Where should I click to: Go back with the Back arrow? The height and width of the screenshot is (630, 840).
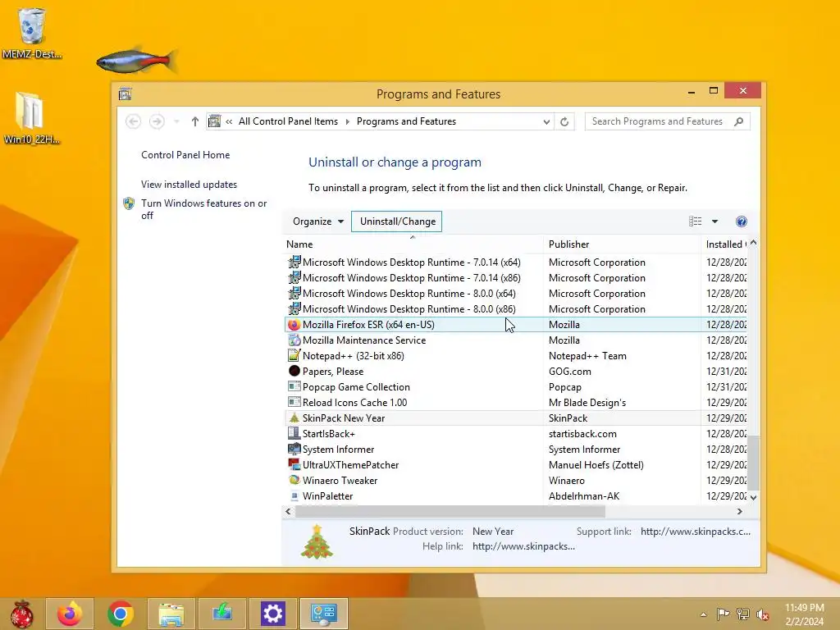pos(134,121)
